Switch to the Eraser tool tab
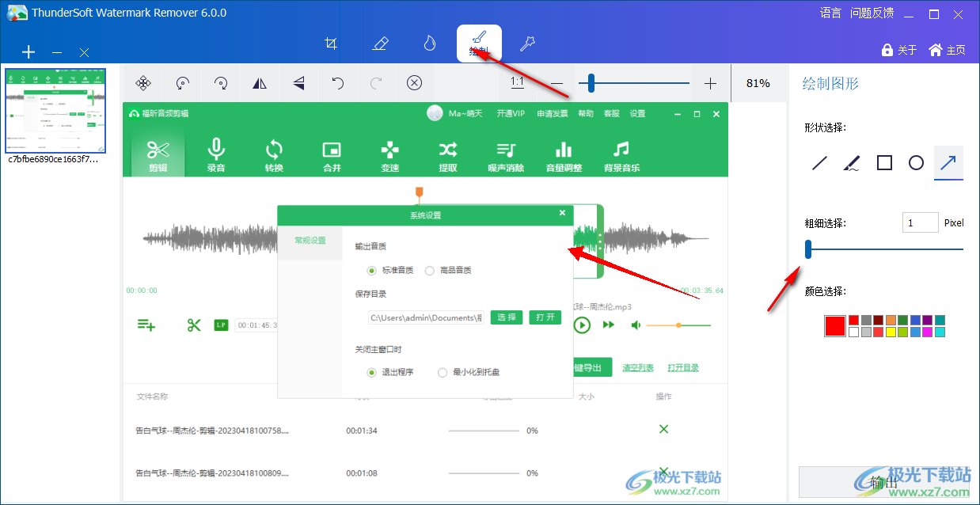Screen dimensions: 980x505 click(x=381, y=44)
